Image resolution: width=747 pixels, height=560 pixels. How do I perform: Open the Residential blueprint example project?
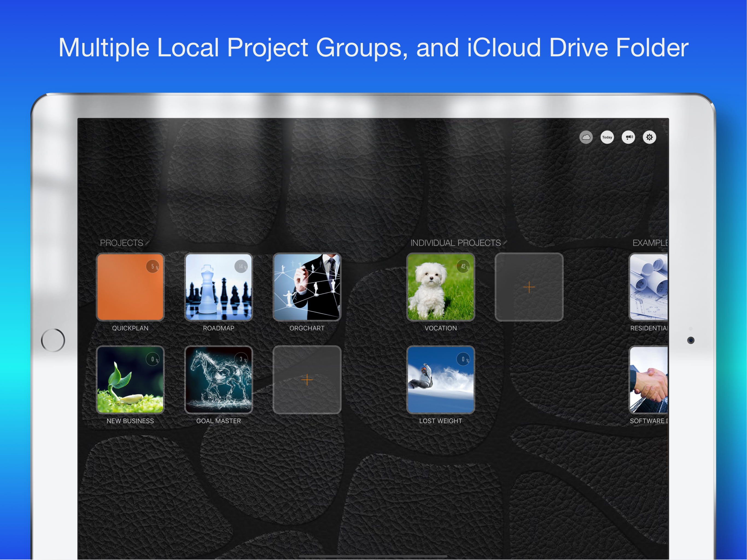coord(648,287)
